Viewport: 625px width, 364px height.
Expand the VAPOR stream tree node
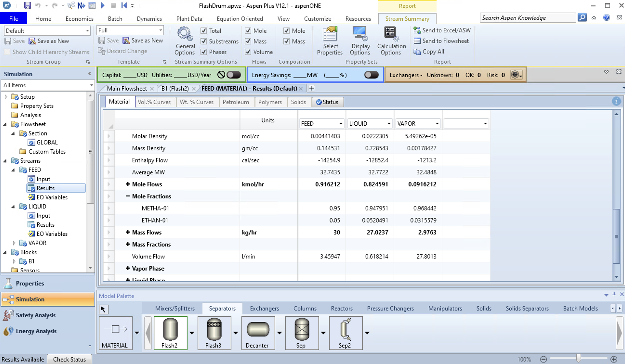pyautogui.click(x=14, y=243)
